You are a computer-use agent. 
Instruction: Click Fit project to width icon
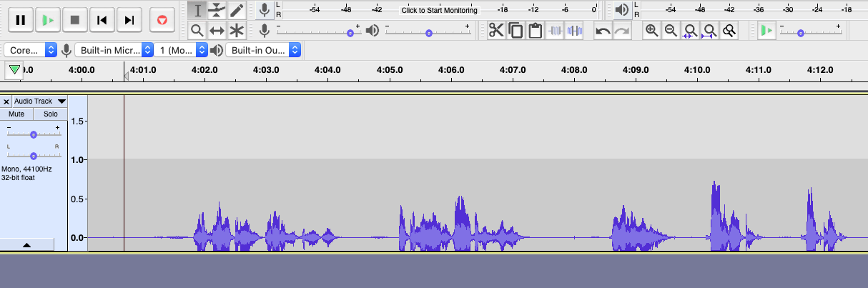(x=709, y=31)
